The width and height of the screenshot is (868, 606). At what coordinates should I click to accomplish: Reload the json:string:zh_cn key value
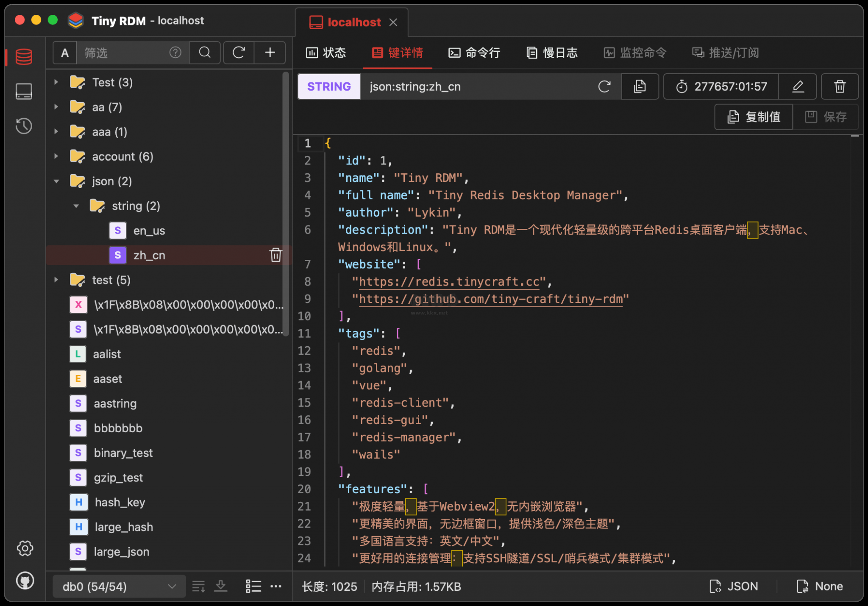click(604, 86)
